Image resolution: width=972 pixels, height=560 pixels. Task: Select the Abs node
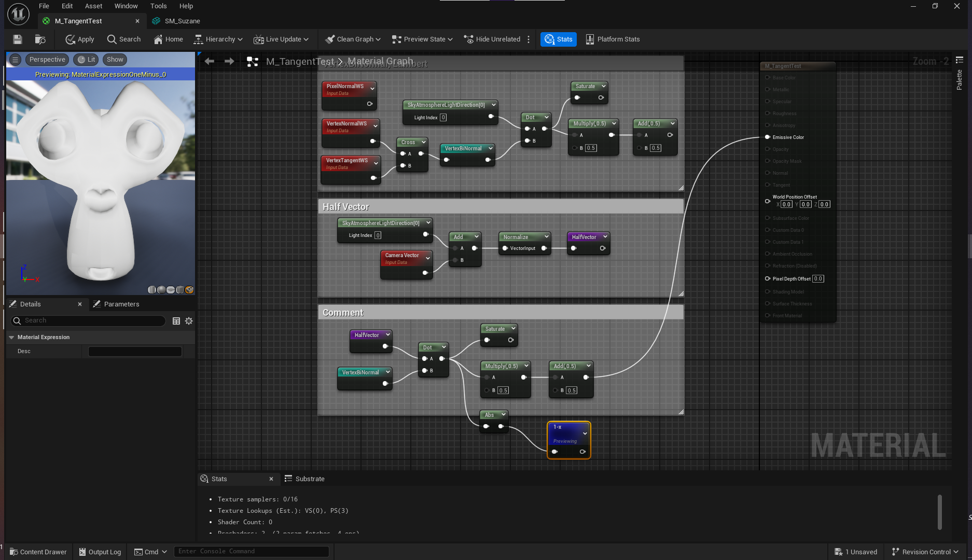point(494,421)
